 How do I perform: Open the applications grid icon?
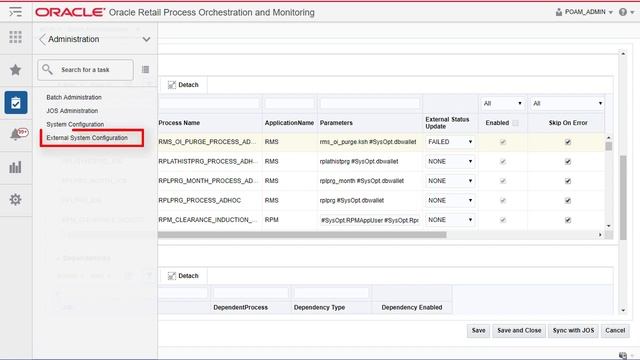coord(16,37)
